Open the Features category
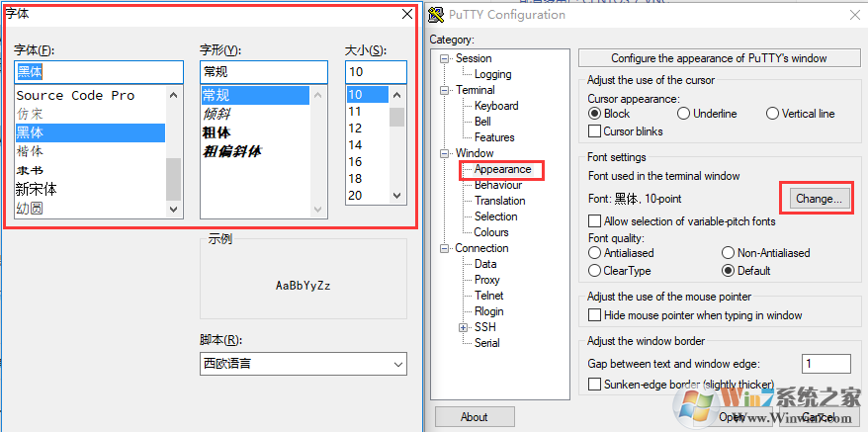This screenshot has width=868, height=432. (x=494, y=137)
